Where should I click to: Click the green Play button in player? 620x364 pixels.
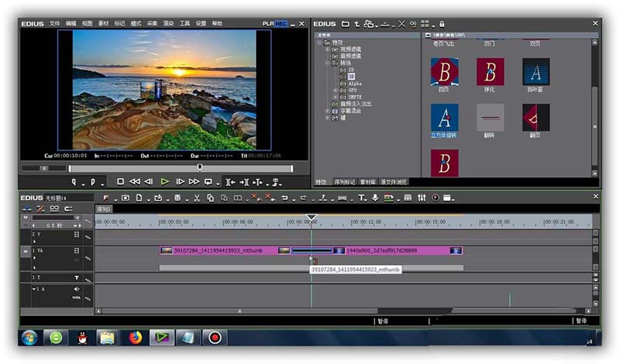click(x=165, y=182)
